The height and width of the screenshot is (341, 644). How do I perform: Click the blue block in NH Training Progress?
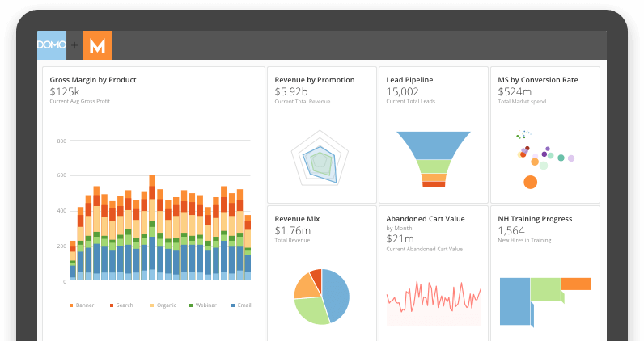click(515, 301)
